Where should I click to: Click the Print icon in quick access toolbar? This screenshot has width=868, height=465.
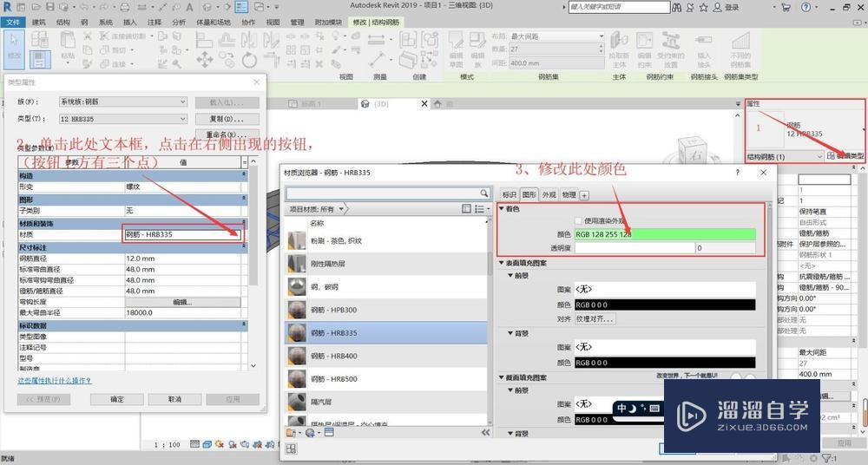point(125,7)
